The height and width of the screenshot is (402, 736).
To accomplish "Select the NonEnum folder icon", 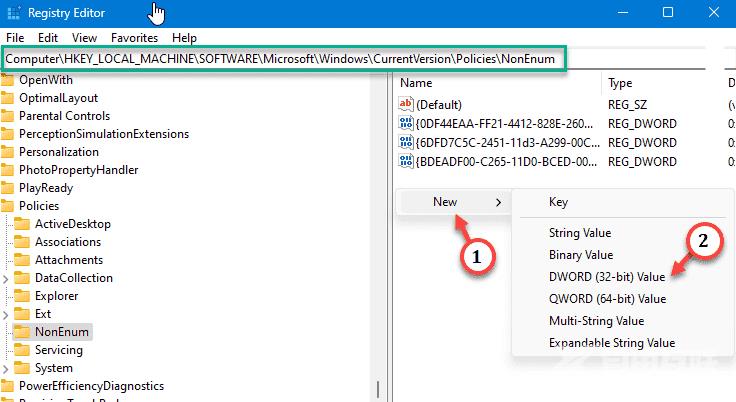I will tap(22, 332).
